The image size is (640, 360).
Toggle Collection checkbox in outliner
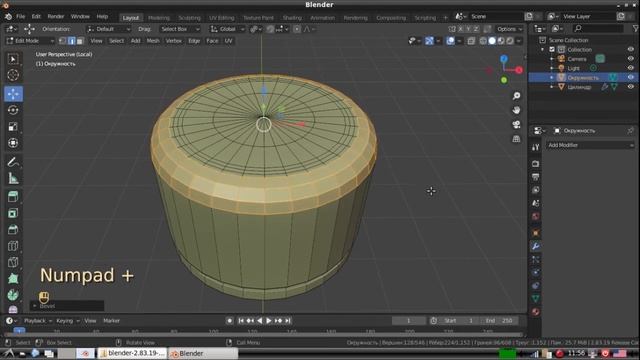tap(552, 49)
